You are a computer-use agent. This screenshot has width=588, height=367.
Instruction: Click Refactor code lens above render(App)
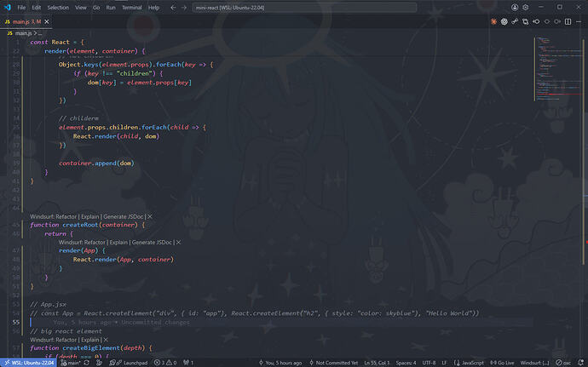(x=95, y=243)
